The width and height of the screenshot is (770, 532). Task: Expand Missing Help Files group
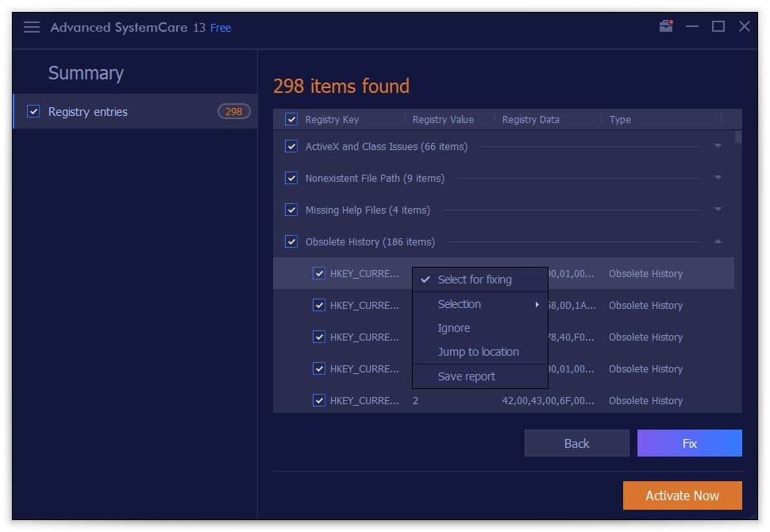point(718,210)
